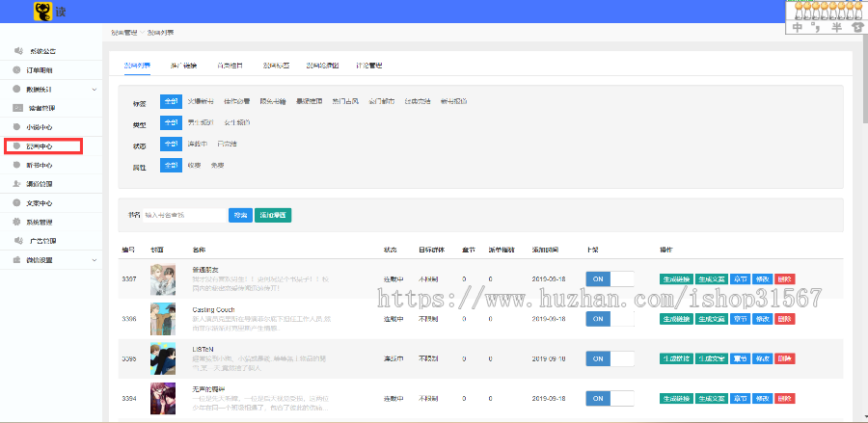
Task: Click 生成链接 for comic 3397
Action: point(676,279)
